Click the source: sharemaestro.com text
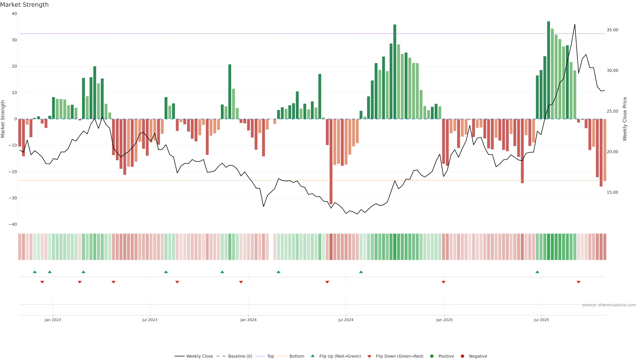Viewport: 644px width, 362px height. 609,305
